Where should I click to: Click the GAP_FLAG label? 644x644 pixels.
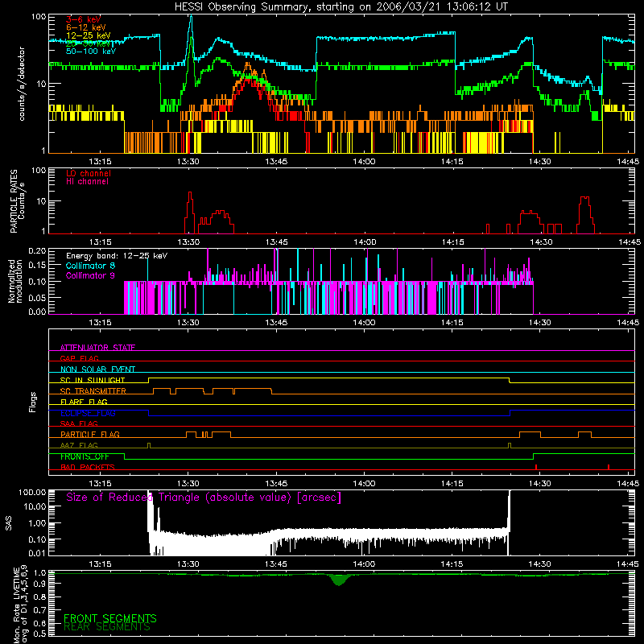79,358
